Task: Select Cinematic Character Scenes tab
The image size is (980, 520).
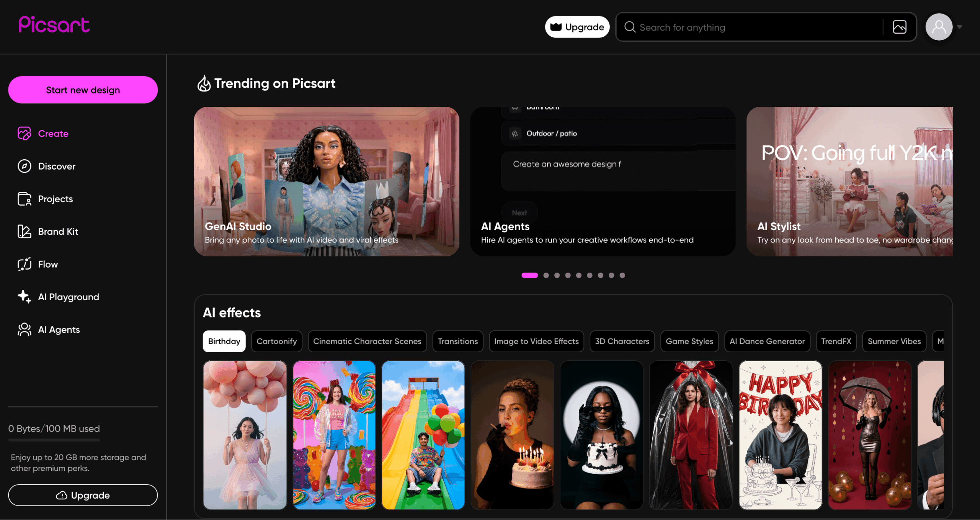Action: (x=367, y=341)
